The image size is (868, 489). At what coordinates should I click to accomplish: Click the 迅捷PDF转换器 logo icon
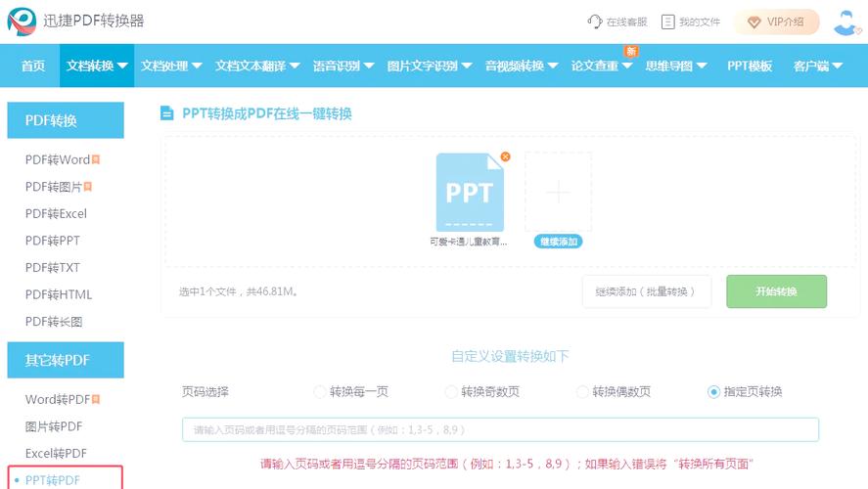(22, 21)
